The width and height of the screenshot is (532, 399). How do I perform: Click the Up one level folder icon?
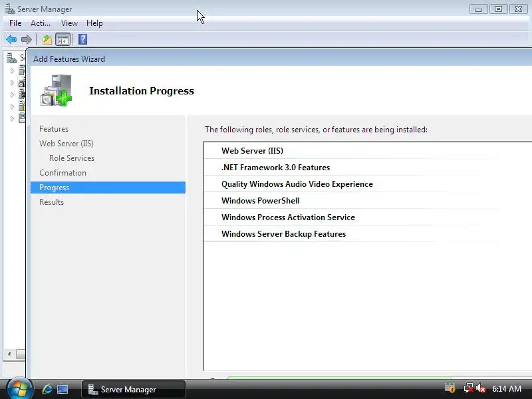47,39
